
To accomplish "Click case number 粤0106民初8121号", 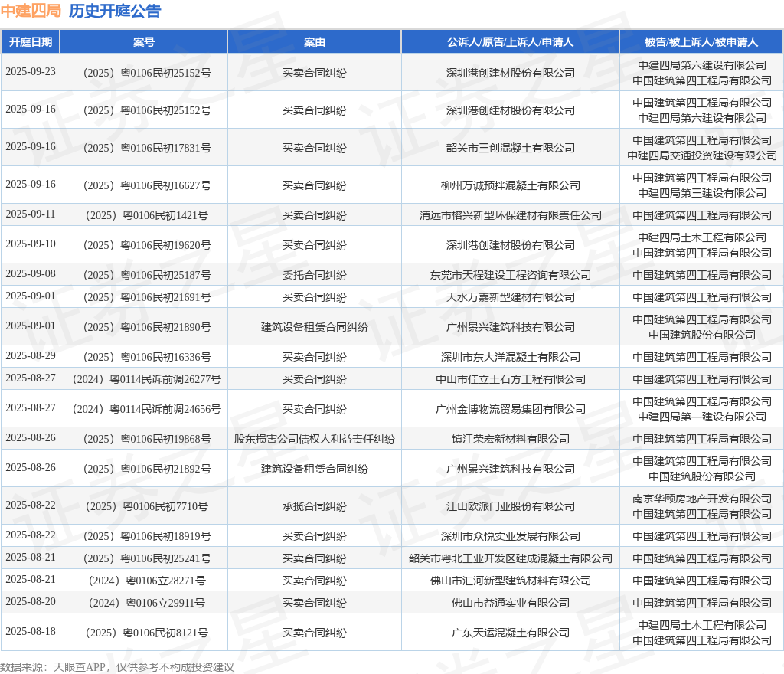I will pyautogui.click(x=165, y=633).
